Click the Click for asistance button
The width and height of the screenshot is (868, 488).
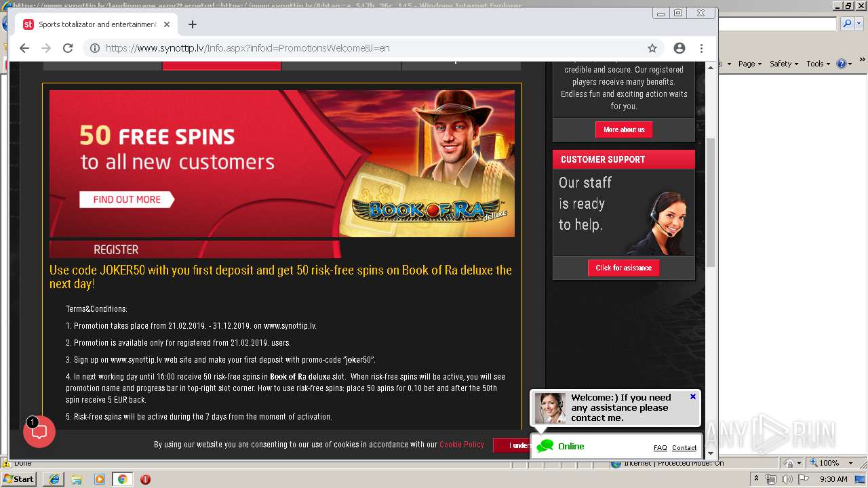click(623, 268)
